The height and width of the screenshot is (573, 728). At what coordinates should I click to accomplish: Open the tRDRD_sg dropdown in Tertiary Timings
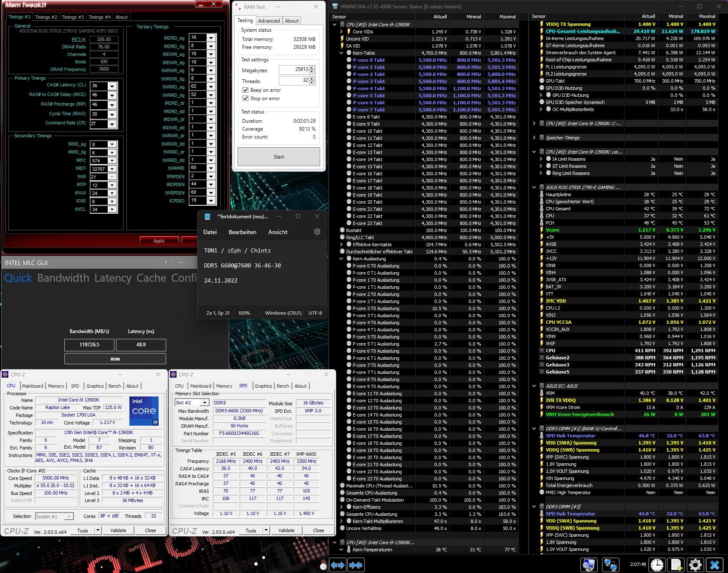point(211,38)
